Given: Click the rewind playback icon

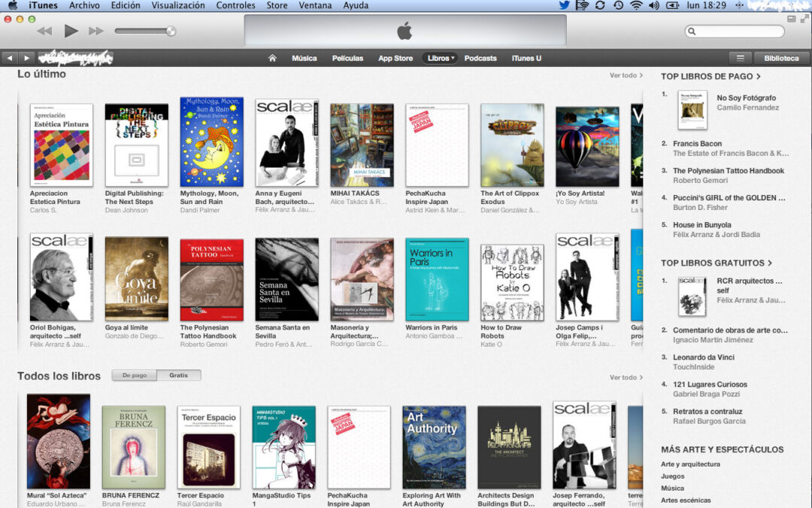Looking at the screenshot, I should click(44, 31).
